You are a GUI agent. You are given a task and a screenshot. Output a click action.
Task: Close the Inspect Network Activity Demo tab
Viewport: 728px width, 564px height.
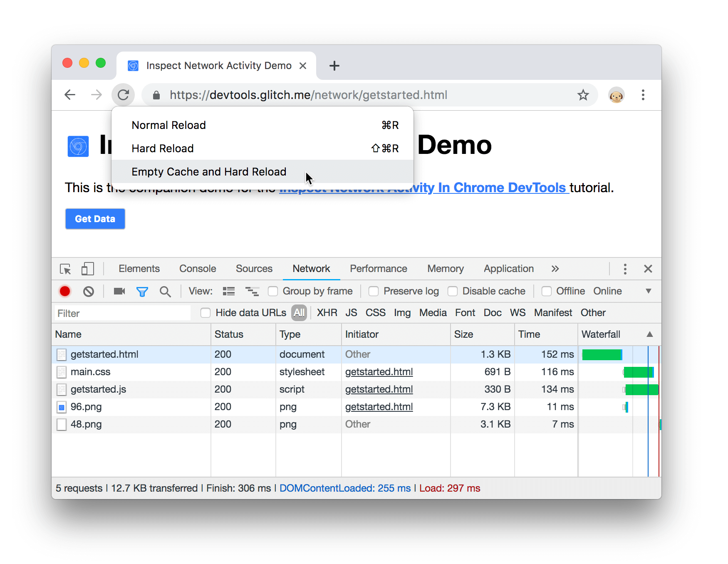[303, 66]
